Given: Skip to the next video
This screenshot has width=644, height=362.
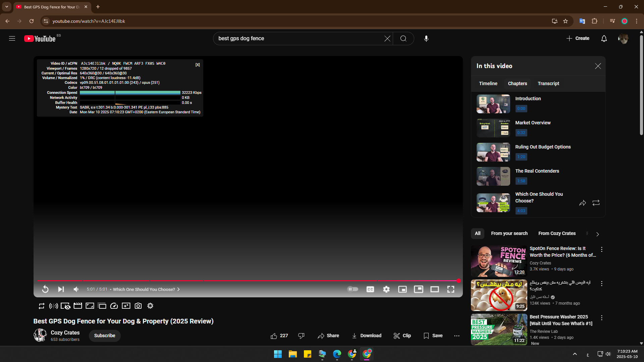Looking at the screenshot, I should pos(61,289).
